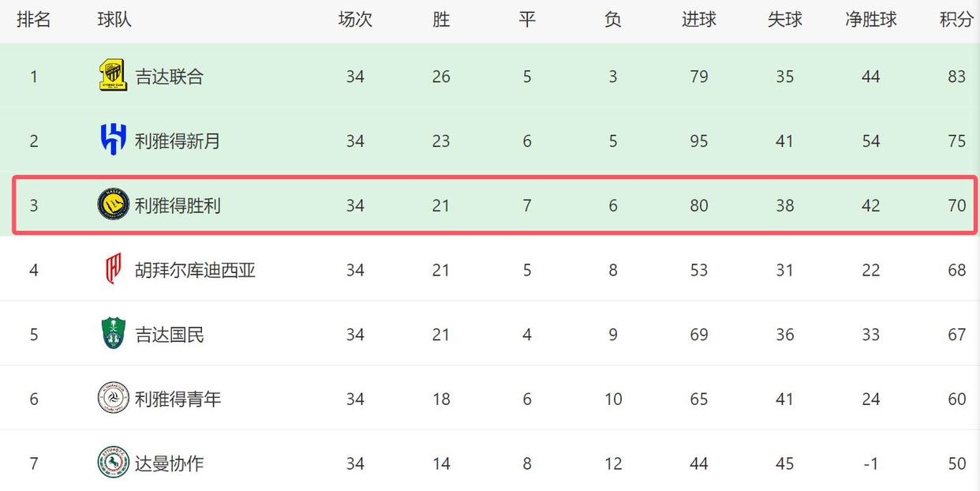Select the highlighted third-place row's 70 points
Screen dimensions: 980x491
(957, 206)
